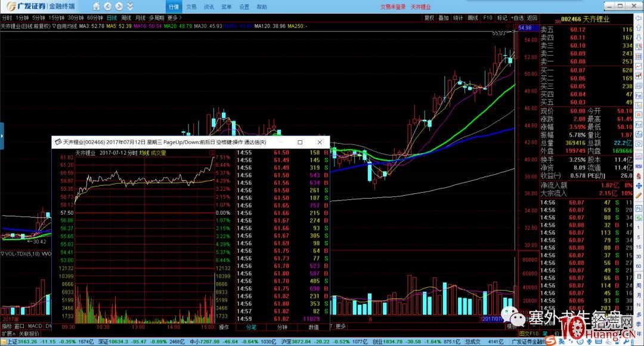Open the 行情 tab
The image size is (644, 346).
[174, 7]
